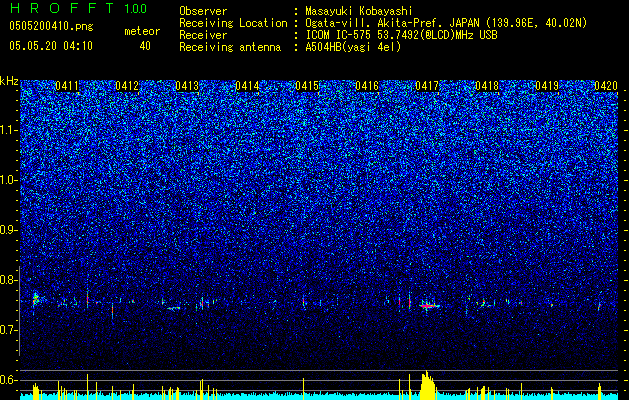
Task: Click the Receiver label
Action: point(203,35)
